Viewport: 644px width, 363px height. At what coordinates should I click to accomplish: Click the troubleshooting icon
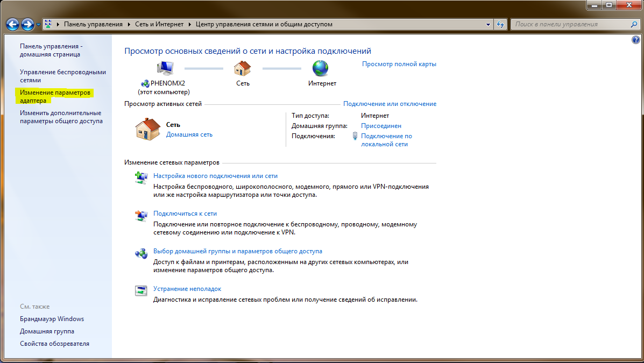(141, 291)
